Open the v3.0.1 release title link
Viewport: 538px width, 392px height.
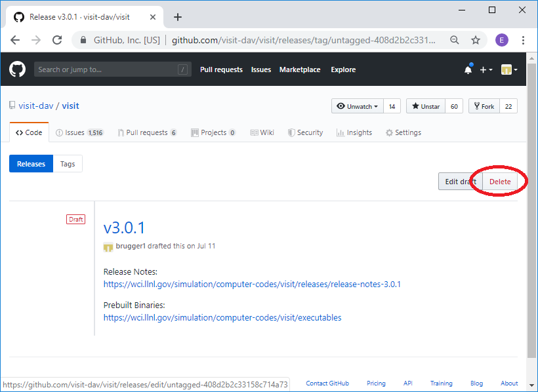click(x=124, y=227)
